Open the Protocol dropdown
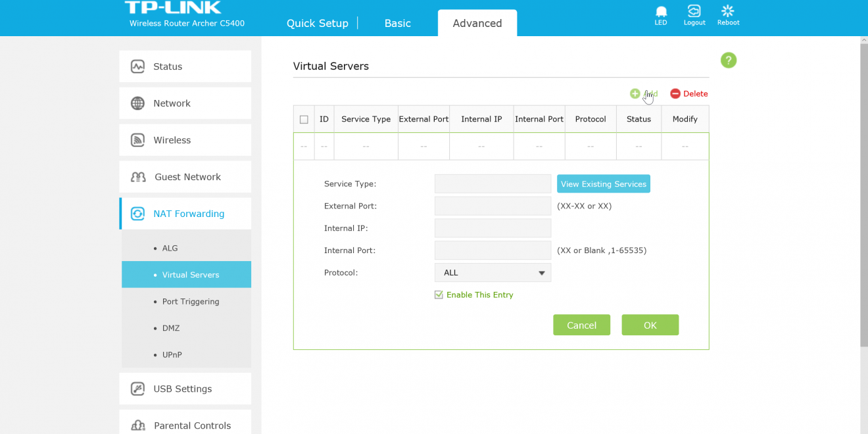Screen dimensions: 868x434 click(x=493, y=273)
